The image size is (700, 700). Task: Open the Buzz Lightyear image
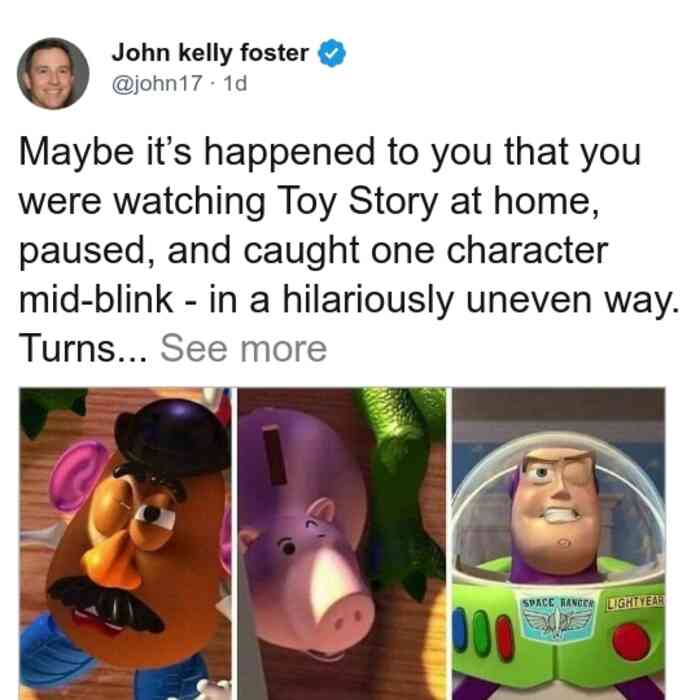559,544
